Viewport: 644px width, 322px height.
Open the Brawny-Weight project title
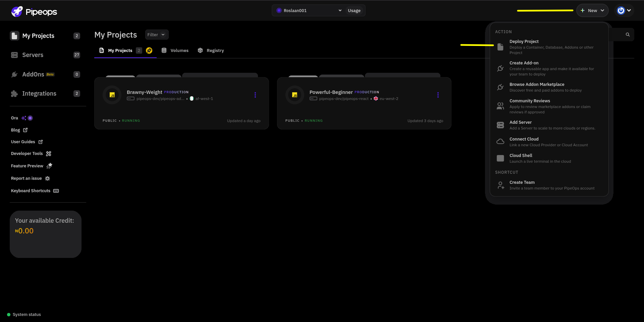click(144, 92)
